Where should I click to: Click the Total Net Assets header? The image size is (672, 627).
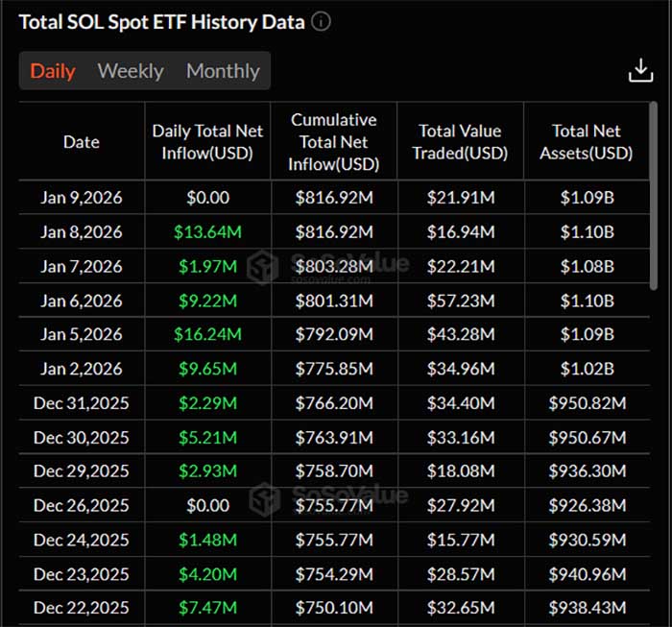[587, 142]
